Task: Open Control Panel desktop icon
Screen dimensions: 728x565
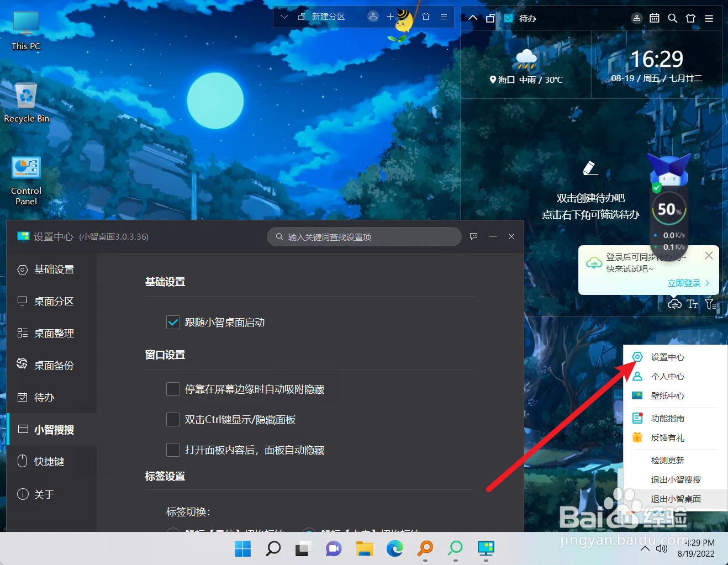Action: click(x=26, y=181)
